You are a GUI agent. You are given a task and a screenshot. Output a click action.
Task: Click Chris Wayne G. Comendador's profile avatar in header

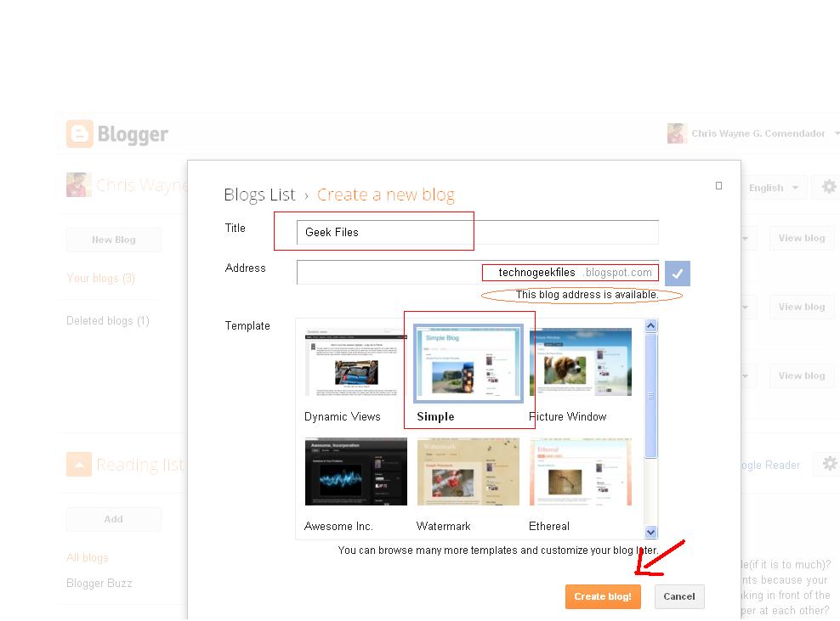[x=677, y=133]
